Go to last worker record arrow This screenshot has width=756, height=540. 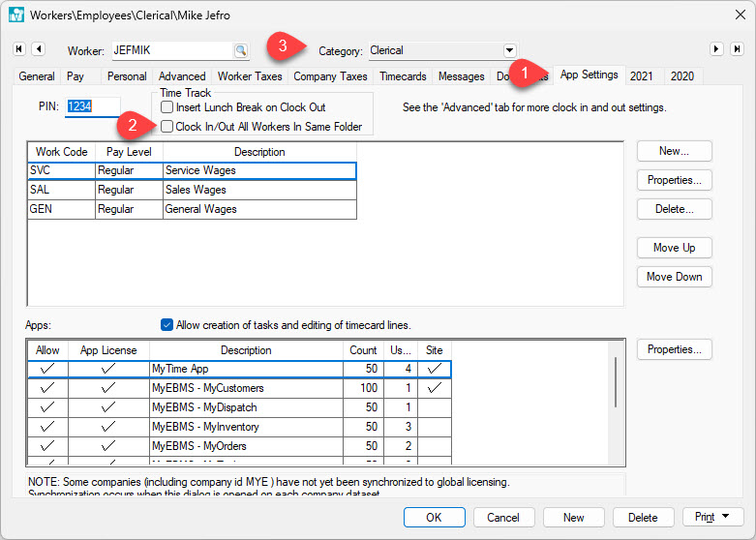(738, 49)
